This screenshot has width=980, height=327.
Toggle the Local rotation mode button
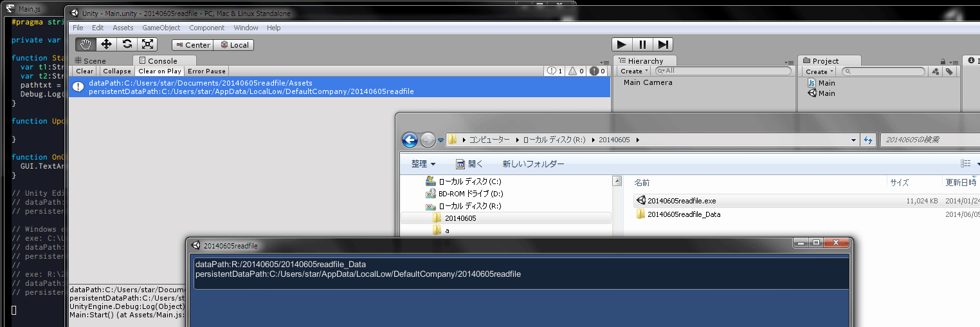click(x=234, y=45)
